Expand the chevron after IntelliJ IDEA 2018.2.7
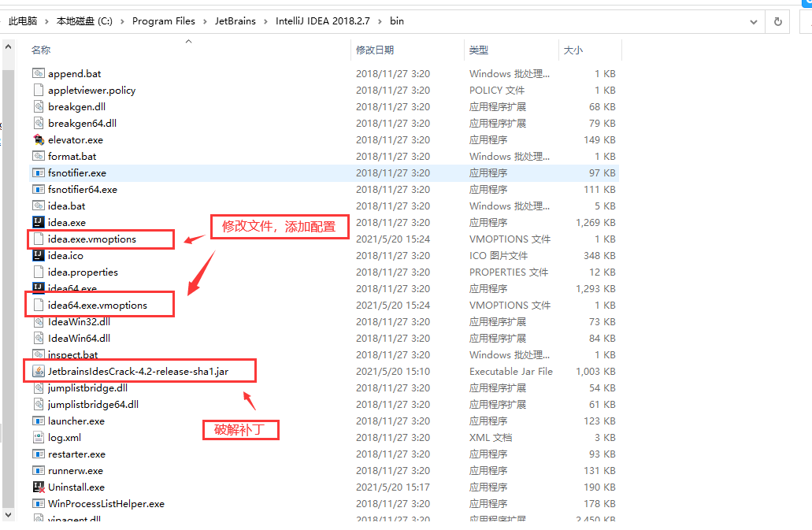 pyautogui.click(x=380, y=21)
